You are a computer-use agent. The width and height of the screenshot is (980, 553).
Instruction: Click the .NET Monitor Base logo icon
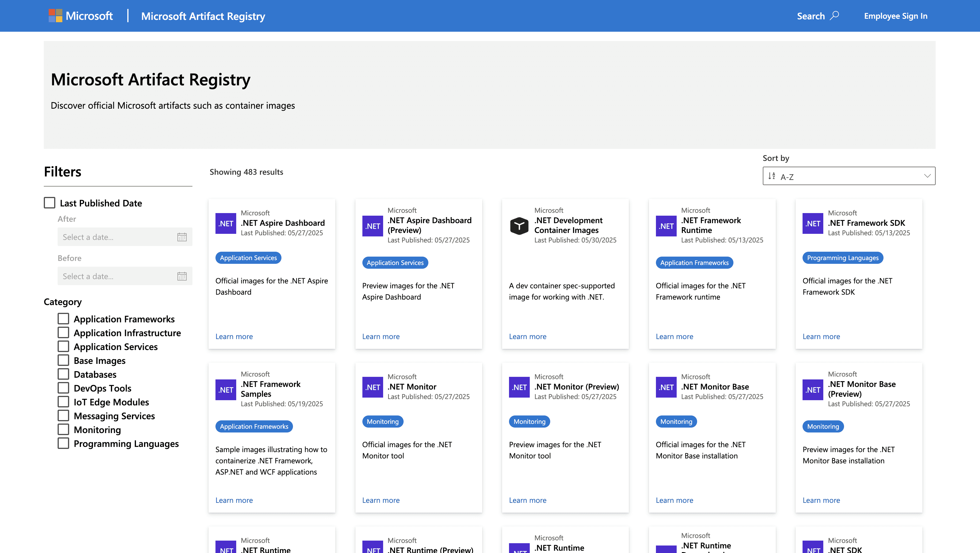coord(666,387)
